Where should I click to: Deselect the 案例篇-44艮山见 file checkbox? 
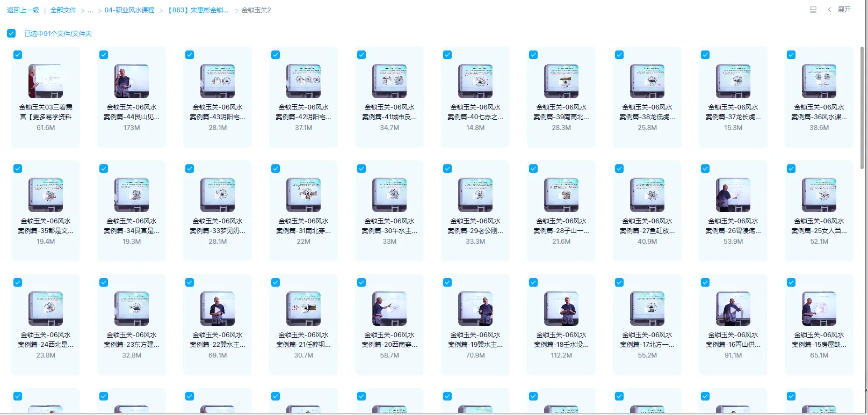click(104, 55)
